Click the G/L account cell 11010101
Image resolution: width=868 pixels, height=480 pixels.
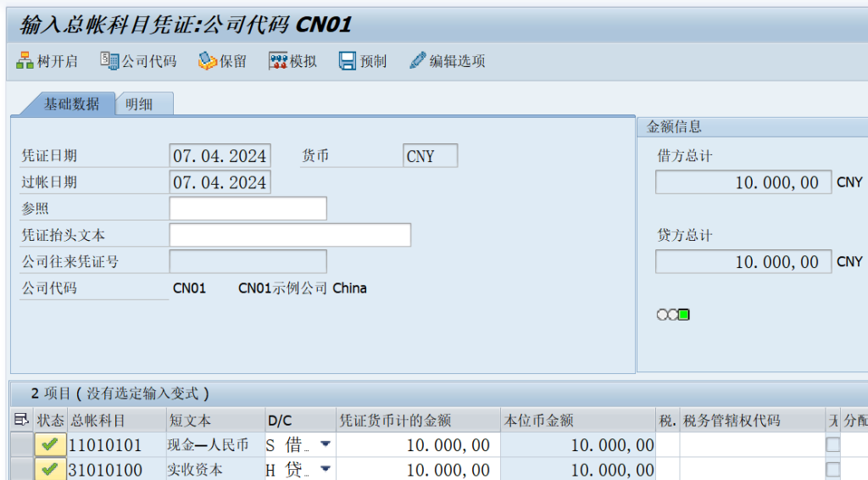pyautogui.click(x=116, y=444)
